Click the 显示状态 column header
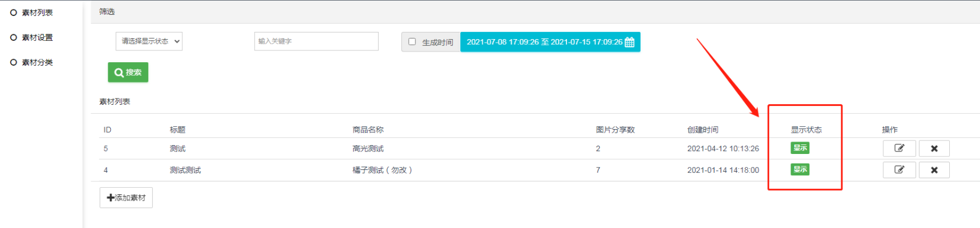This screenshot has width=980, height=228. click(x=806, y=130)
